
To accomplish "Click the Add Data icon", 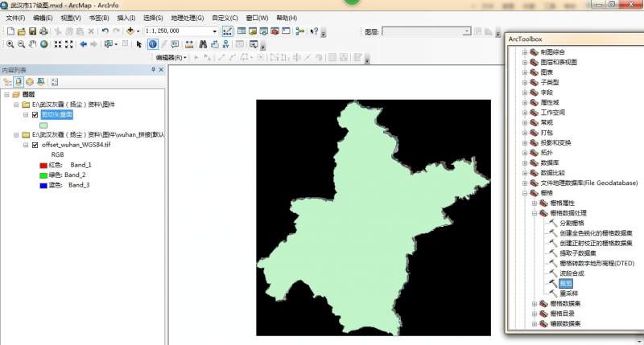I will click(130, 31).
